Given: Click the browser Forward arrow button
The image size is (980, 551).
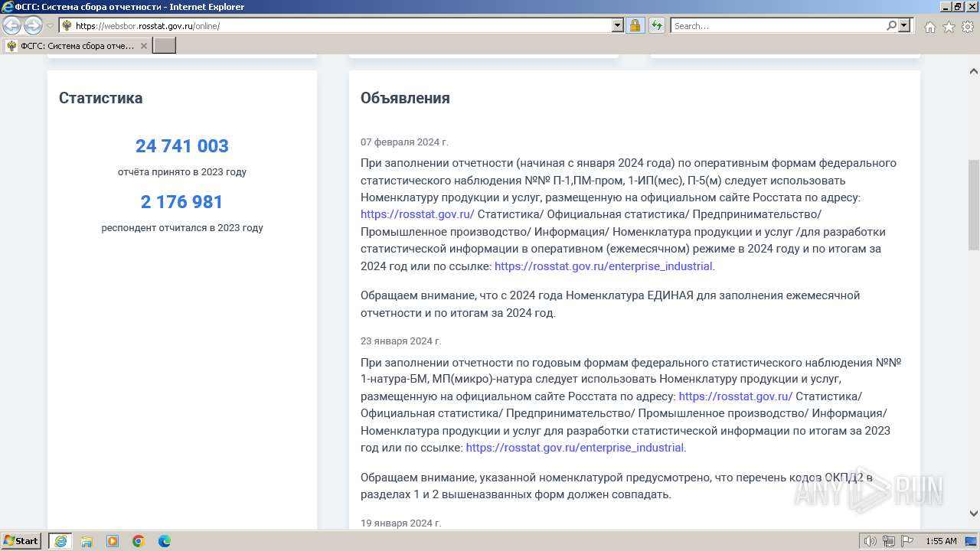Looking at the screenshot, I should pos(33,26).
